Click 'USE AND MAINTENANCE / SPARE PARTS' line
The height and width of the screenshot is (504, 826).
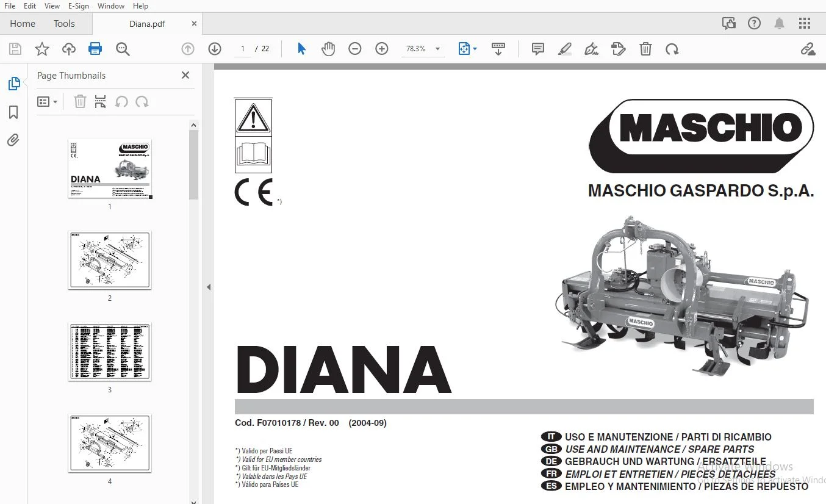[659, 449]
